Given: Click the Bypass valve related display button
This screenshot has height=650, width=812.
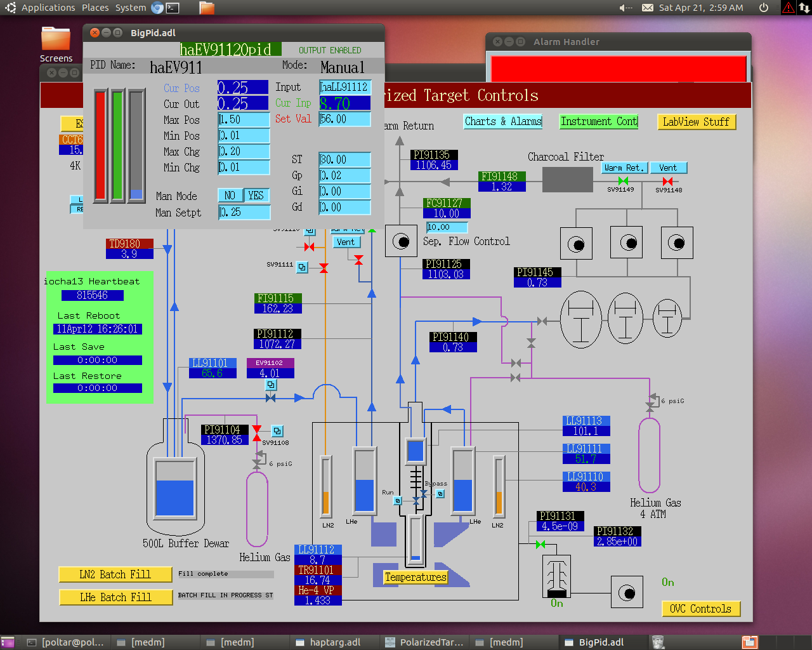Looking at the screenshot, I should pyautogui.click(x=440, y=494).
